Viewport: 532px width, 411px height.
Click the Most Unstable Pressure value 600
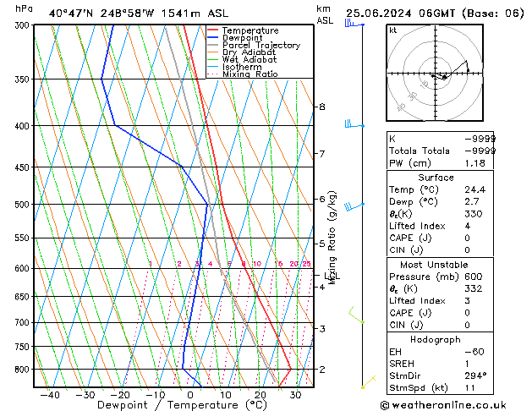coord(474,277)
